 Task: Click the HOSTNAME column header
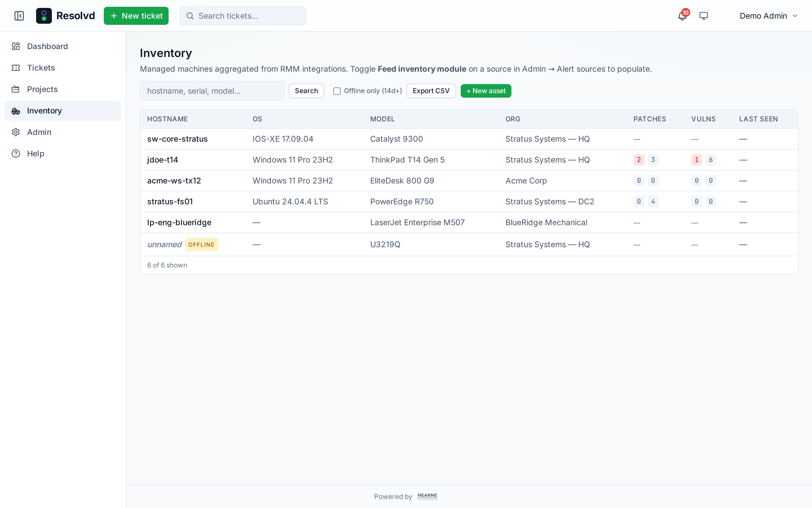(167, 119)
